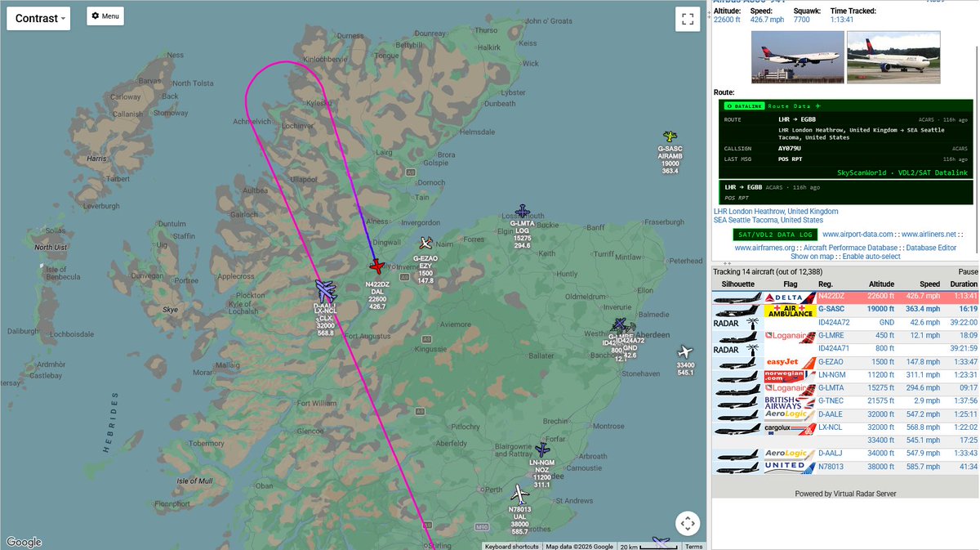Image resolution: width=980 pixels, height=550 pixels.
Task: Select the G-LMRE aircraft marker near Aberdeen
Action: [620, 324]
